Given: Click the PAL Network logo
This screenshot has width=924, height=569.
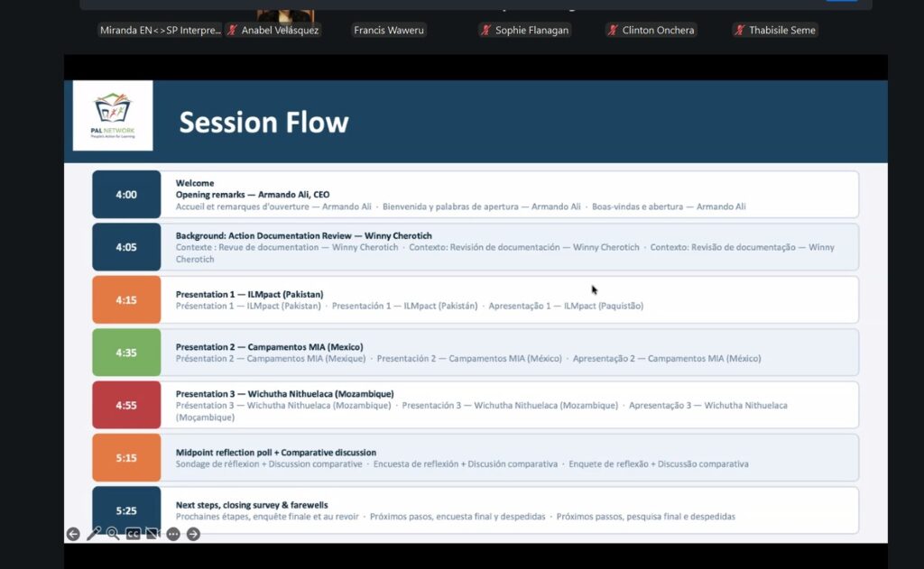Looking at the screenshot, I should click(x=113, y=115).
